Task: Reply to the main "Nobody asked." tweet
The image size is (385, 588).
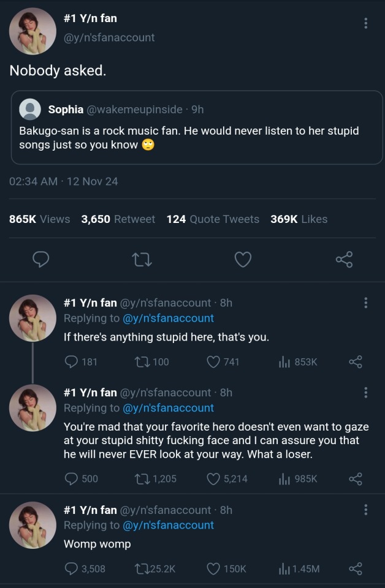Action: [x=40, y=260]
